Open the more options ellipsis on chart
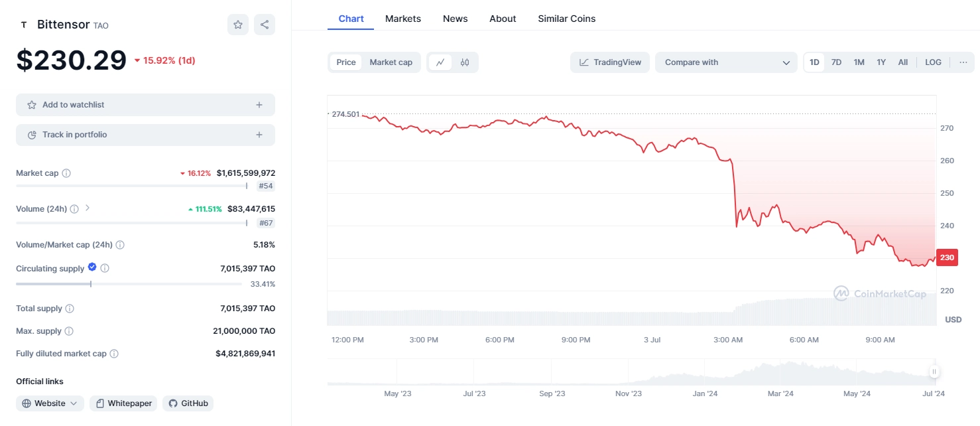The image size is (980, 426). click(x=963, y=62)
